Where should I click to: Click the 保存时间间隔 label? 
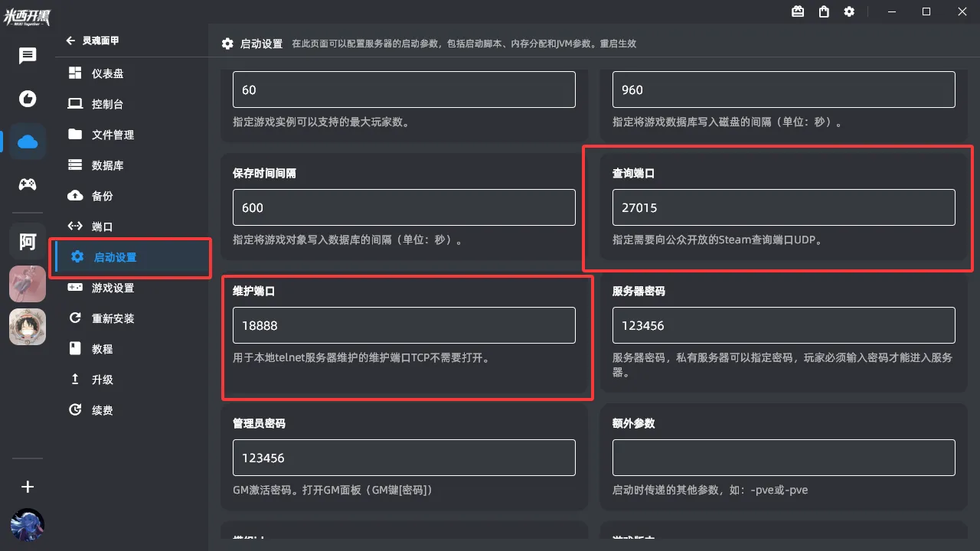(264, 174)
